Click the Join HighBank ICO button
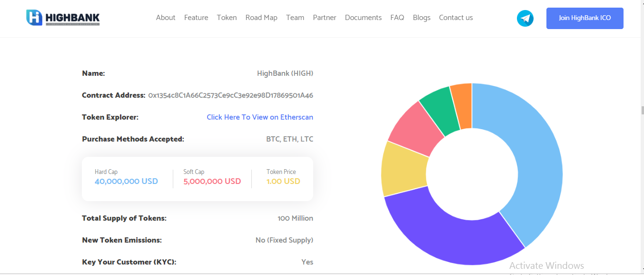644x275 pixels. pos(585,18)
